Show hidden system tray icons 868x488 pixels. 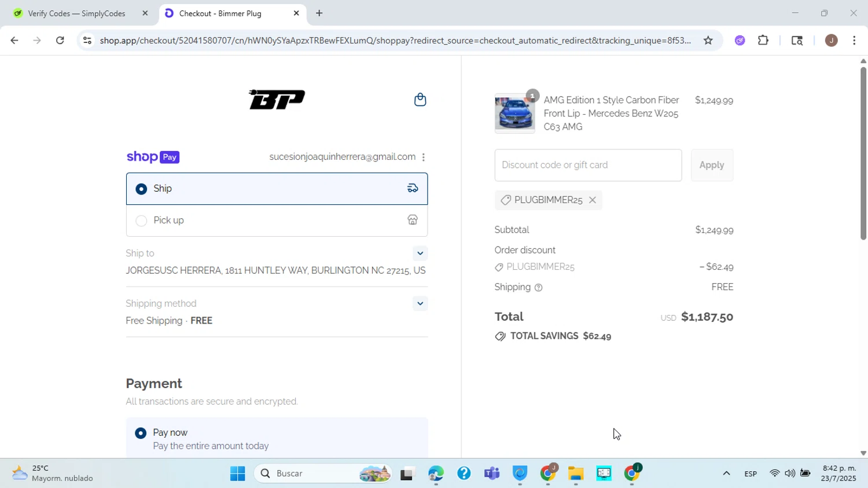coord(726,474)
